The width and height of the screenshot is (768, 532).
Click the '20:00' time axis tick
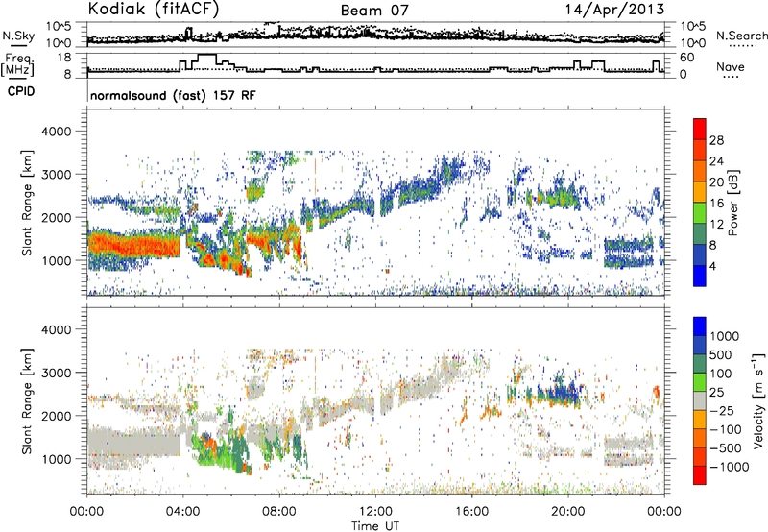click(568, 512)
